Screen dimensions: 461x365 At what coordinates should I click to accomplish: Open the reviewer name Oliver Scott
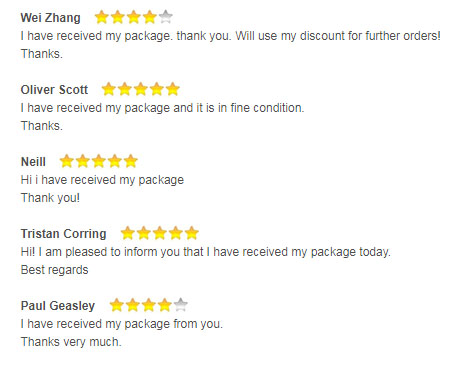pos(54,90)
